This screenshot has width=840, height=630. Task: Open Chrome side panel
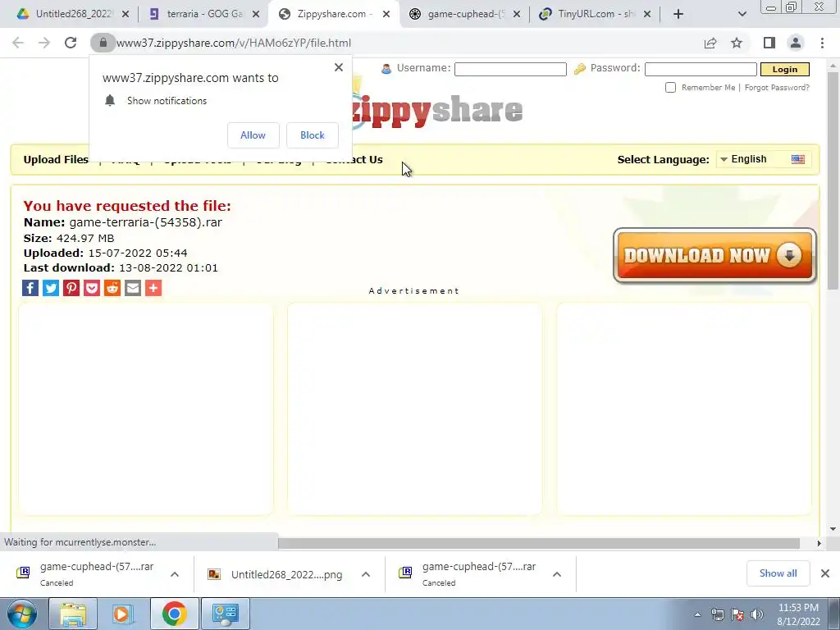tap(769, 43)
